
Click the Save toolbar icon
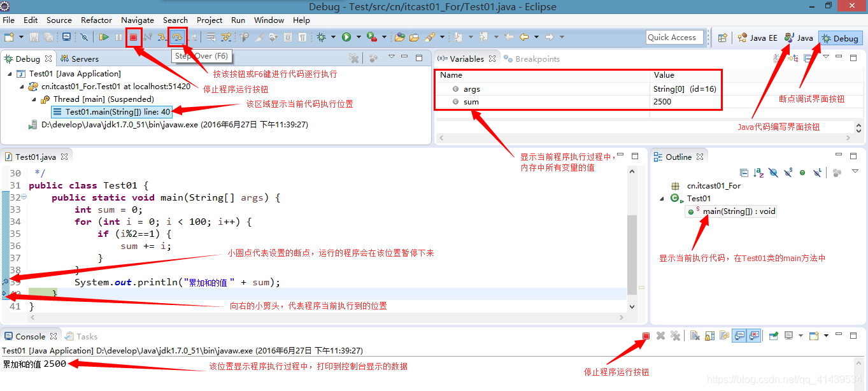(34, 37)
